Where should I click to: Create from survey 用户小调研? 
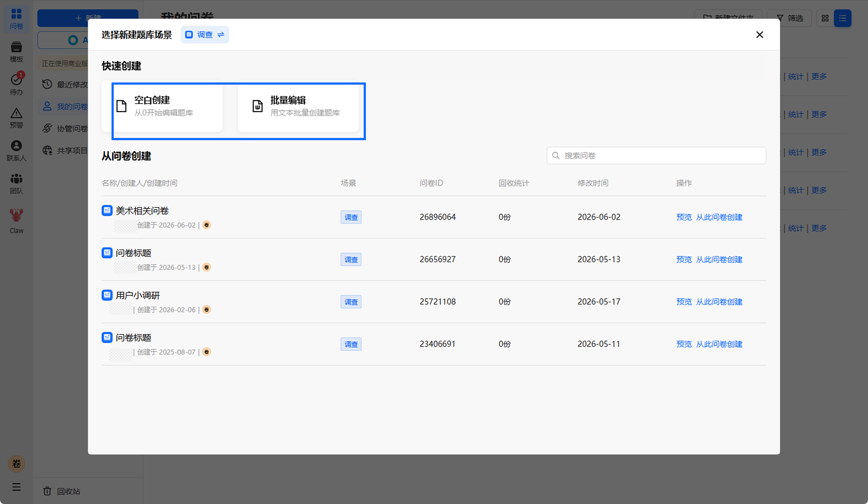tap(719, 302)
